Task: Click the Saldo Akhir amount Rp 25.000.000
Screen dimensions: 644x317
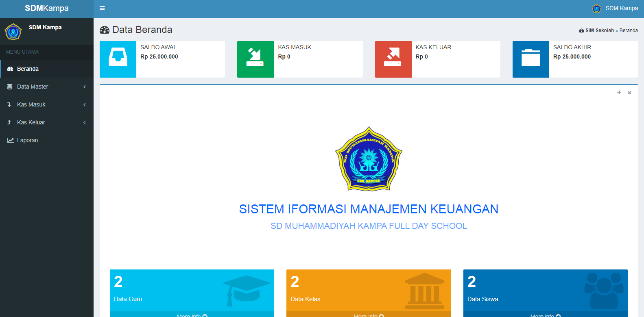Action: click(x=572, y=56)
